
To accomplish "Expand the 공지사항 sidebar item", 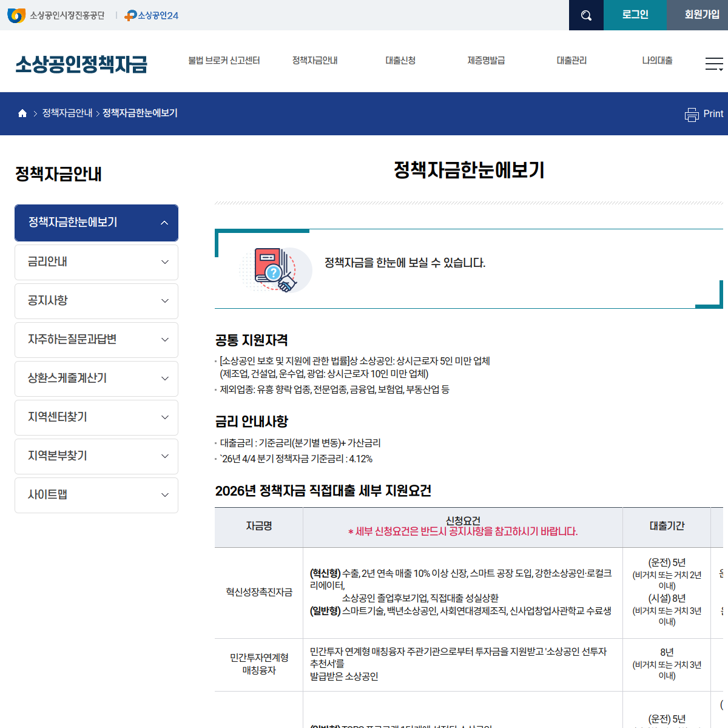I will tap(96, 301).
